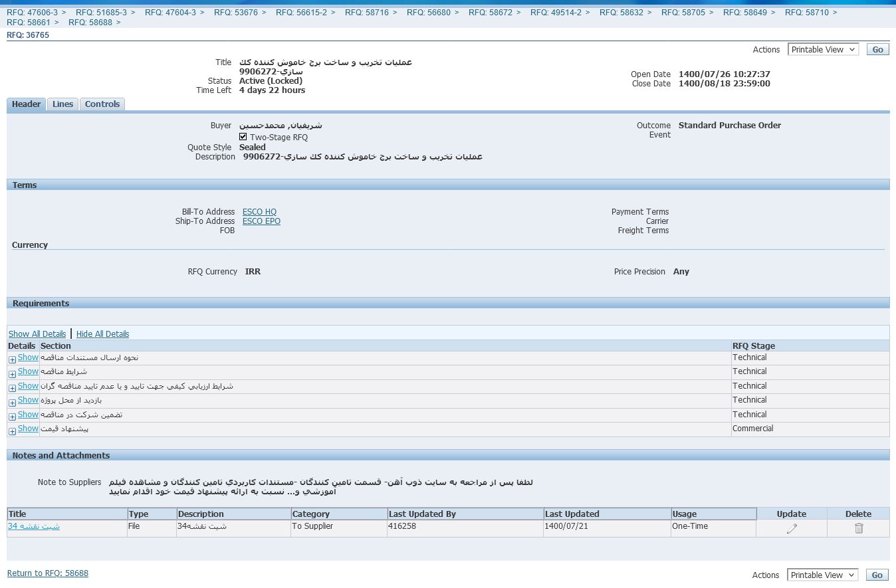Screen dimensions: 896x588
Task: Select the Standard Purchase Order outcome text
Action: pyautogui.click(x=730, y=126)
